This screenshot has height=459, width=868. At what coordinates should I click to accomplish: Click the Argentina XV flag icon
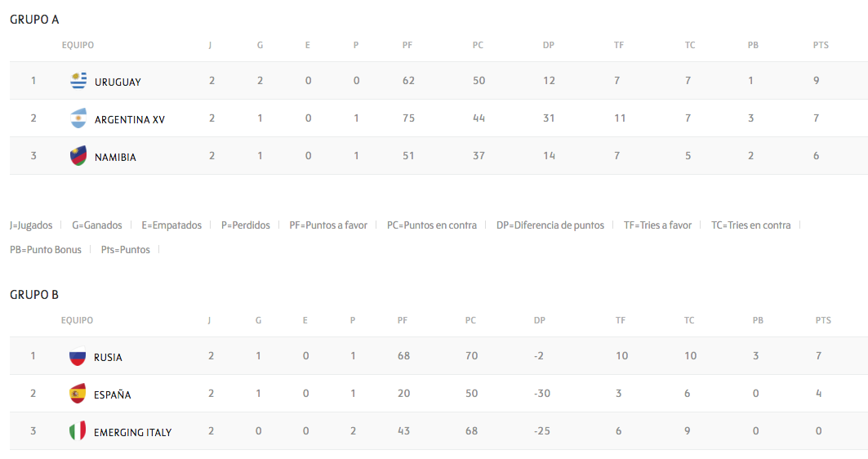pos(78,118)
